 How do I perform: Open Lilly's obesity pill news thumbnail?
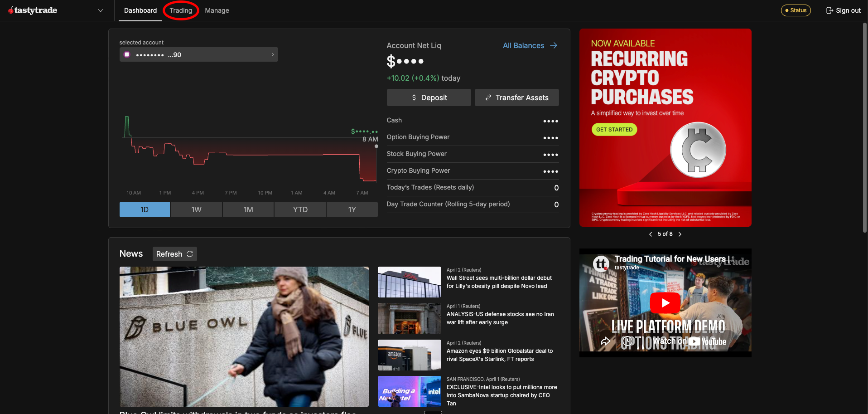[410, 282]
